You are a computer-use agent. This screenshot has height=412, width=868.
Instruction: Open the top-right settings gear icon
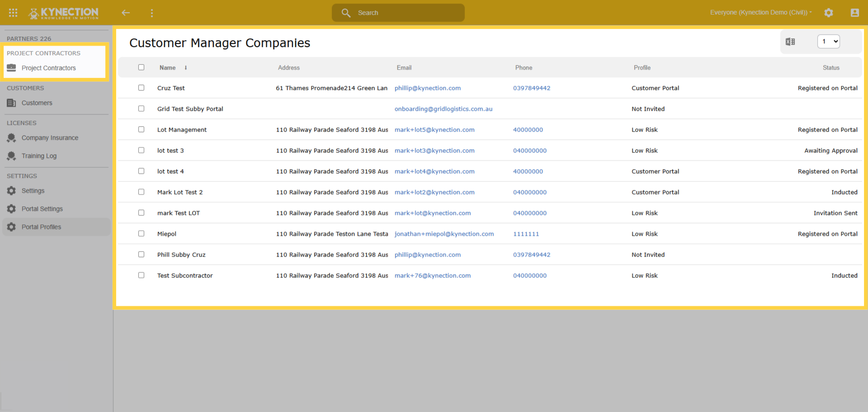click(x=829, y=13)
